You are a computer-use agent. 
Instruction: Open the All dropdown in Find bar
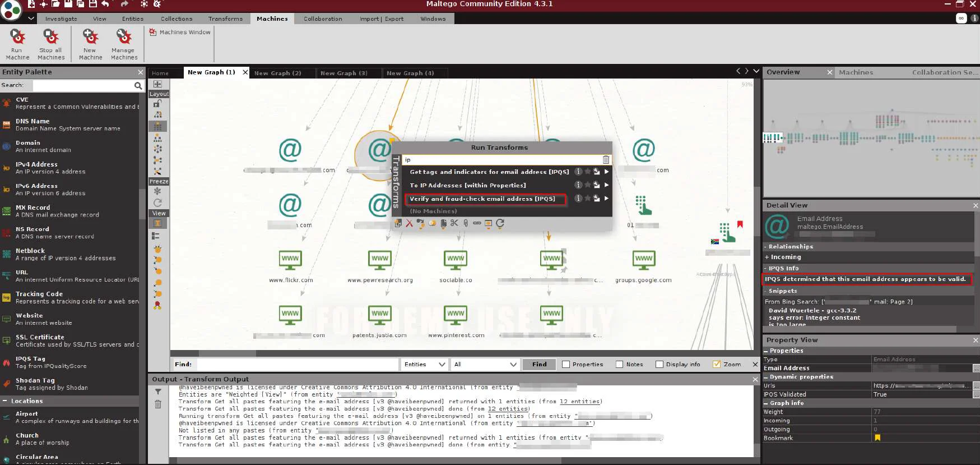pos(485,365)
